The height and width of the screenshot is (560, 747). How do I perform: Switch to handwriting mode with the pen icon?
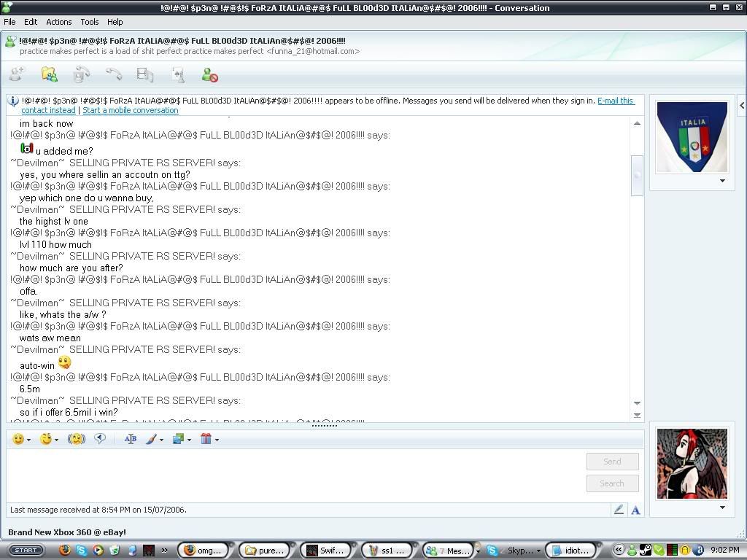coord(619,510)
